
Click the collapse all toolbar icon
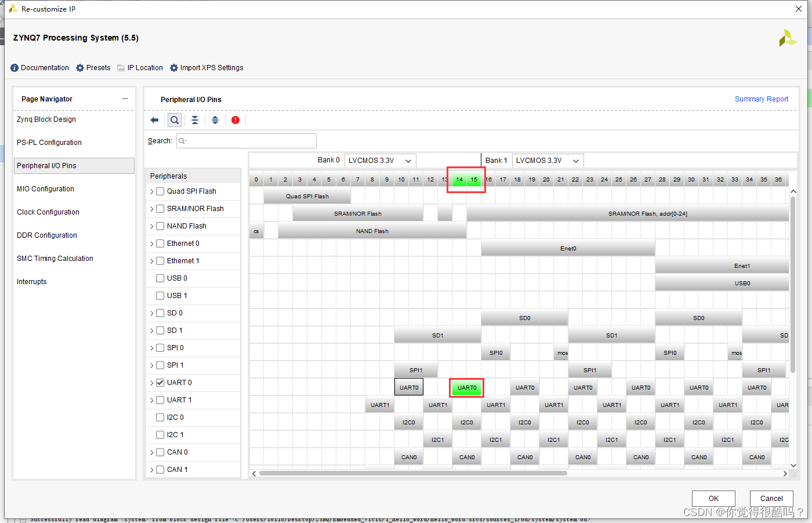195,120
